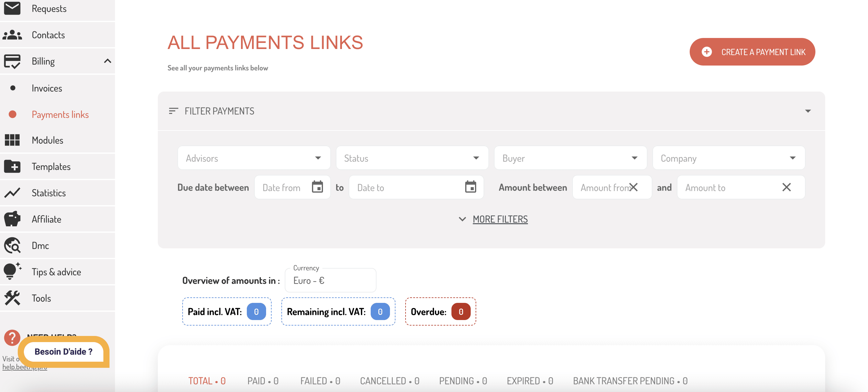Open the Statistics trend-line icon
The height and width of the screenshot is (392, 868).
[12, 193]
